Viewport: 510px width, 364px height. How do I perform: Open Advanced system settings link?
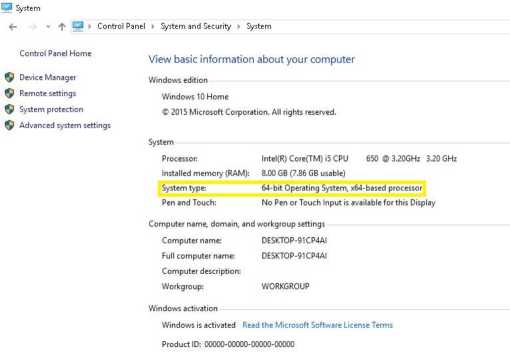click(65, 125)
